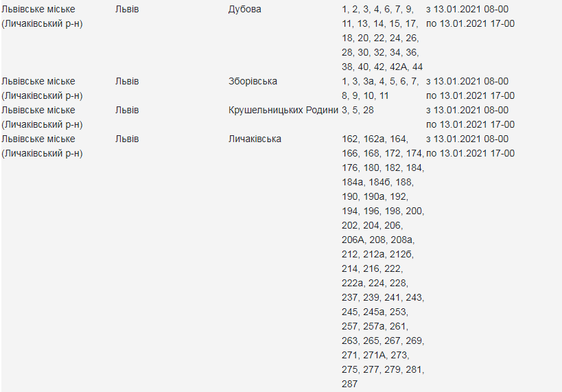Image resolution: width=562 pixels, height=392 pixels.
Task: Select "Львівське міське" in the Зборівська row
Action: pyautogui.click(x=38, y=81)
